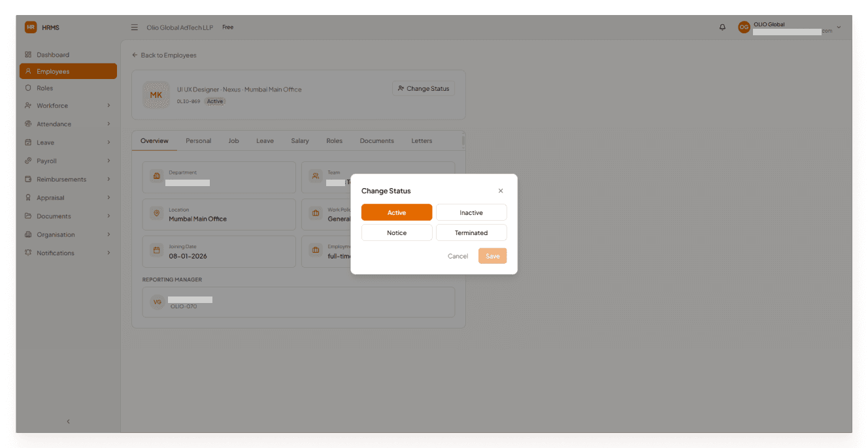Expand the Reimbursements submenu chevron

[x=108, y=180]
